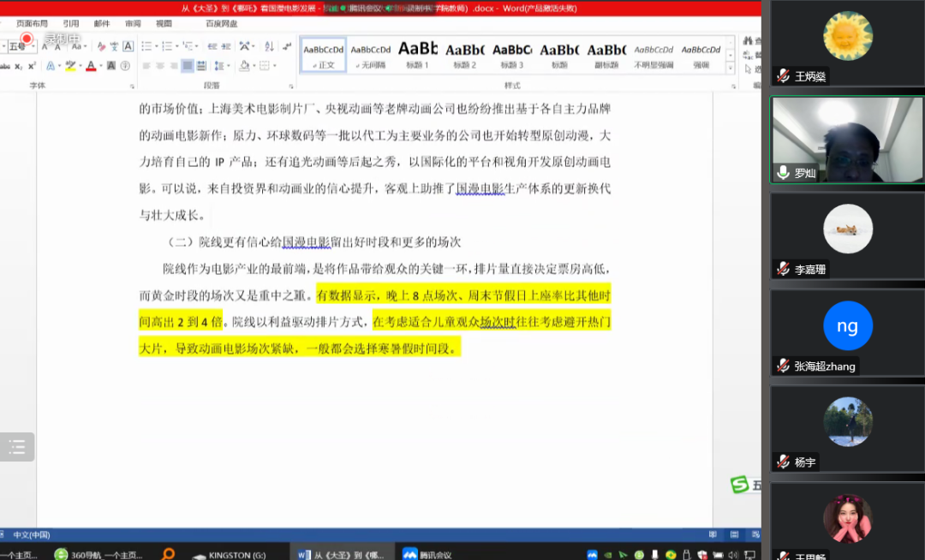925x560 pixels.
Task: Increase the font size
Action: (45, 46)
